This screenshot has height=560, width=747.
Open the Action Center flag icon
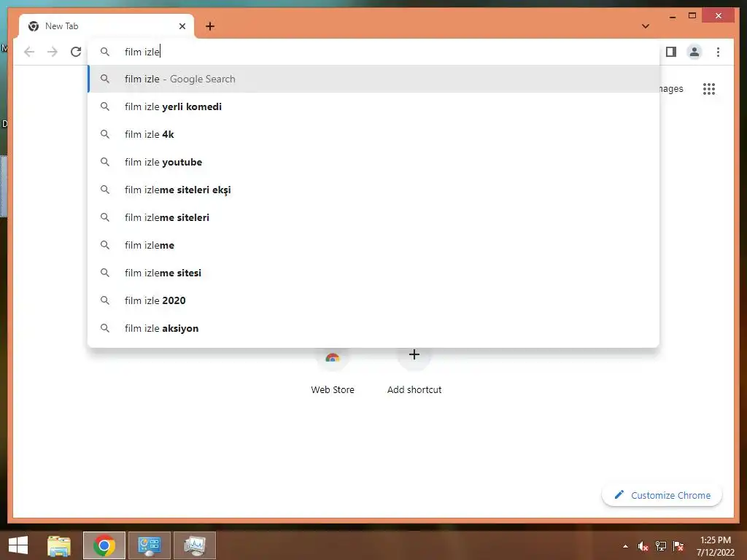(x=678, y=546)
